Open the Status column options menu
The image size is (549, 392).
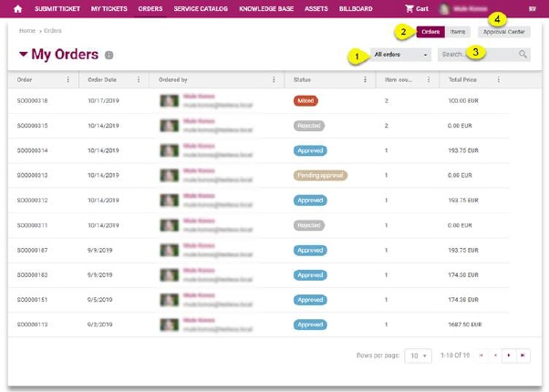click(365, 80)
